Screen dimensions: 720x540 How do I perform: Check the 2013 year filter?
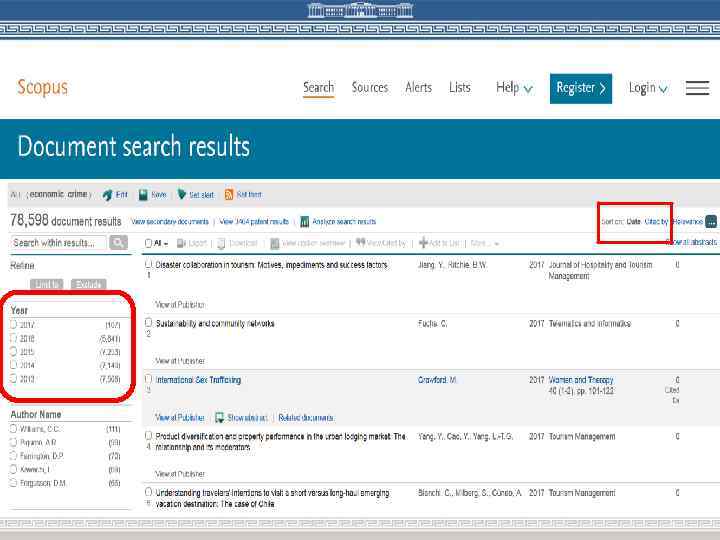click(x=13, y=378)
